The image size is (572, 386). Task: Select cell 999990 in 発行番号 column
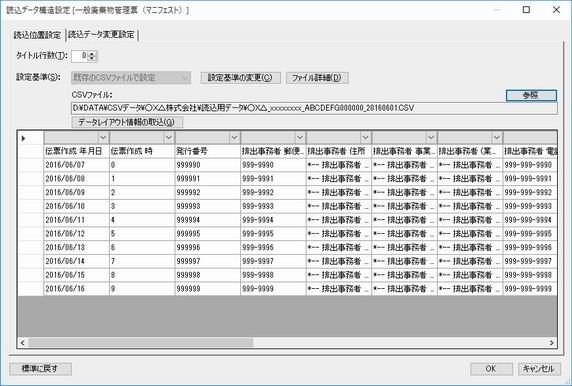coord(208,165)
